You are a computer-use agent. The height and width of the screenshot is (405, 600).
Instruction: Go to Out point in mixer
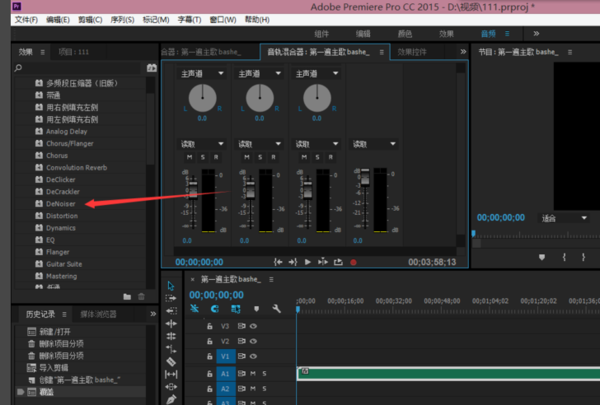point(293,262)
